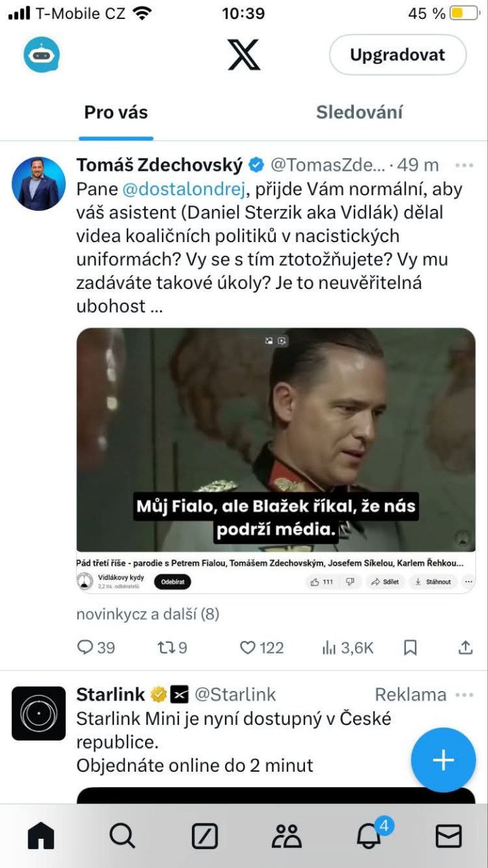Open the profile avatar at top left

[x=42, y=55]
